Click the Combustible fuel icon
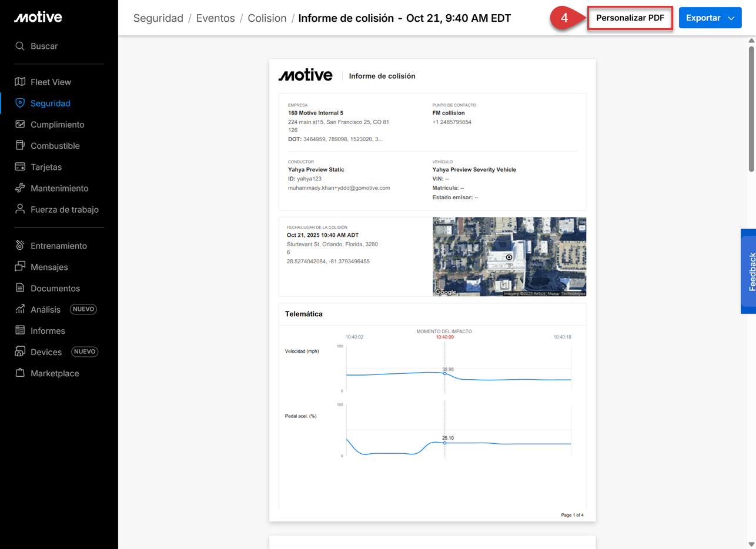Screen dimensions: 756x549 pos(20,145)
